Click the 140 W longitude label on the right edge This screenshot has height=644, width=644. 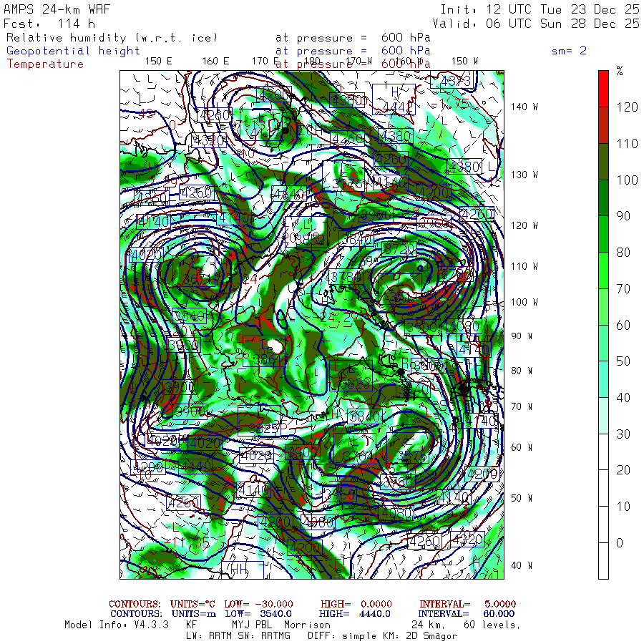coord(525,107)
